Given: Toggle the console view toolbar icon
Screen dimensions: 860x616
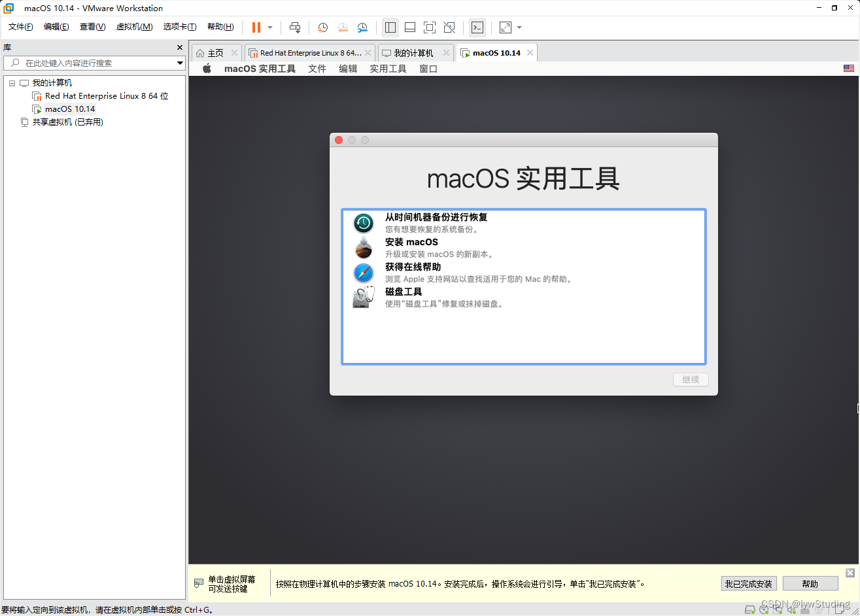Looking at the screenshot, I should click(x=477, y=27).
